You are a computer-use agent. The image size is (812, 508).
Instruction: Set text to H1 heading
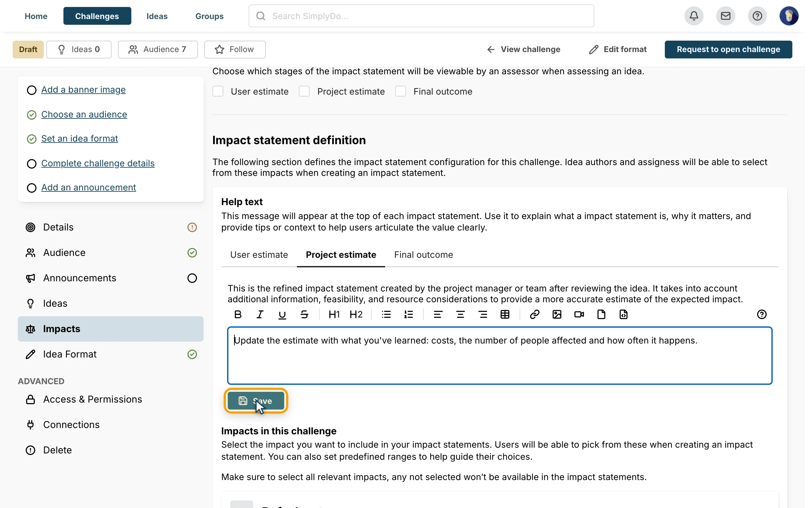(x=334, y=314)
